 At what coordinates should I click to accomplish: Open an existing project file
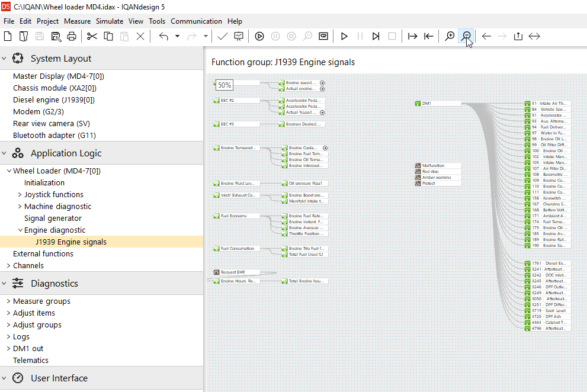click(24, 36)
